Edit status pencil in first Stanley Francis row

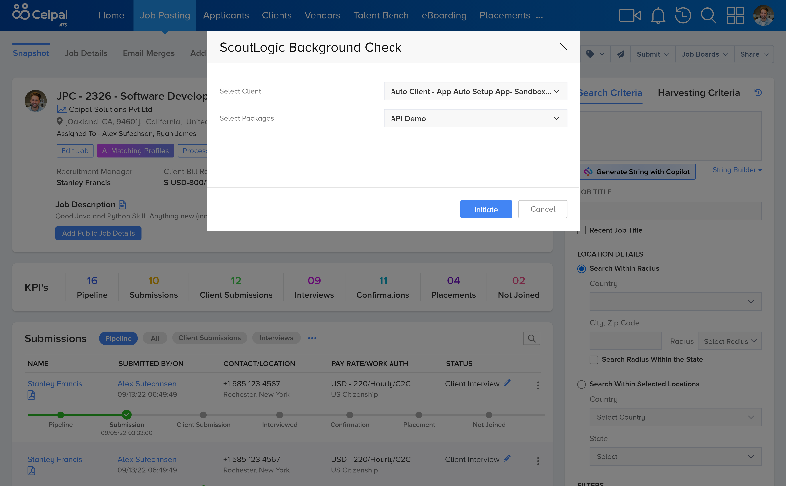[x=507, y=383]
